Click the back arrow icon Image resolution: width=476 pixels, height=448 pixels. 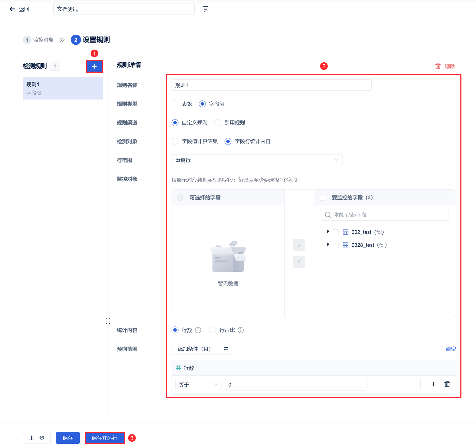[x=12, y=9]
